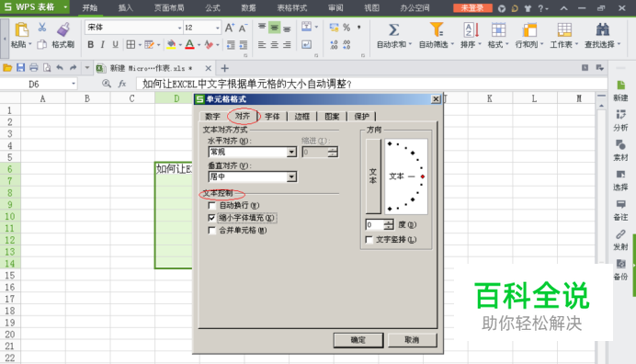The width and height of the screenshot is (636, 364).
Task: Click the AutoFilter funnel icon
Action: (437, 29)
